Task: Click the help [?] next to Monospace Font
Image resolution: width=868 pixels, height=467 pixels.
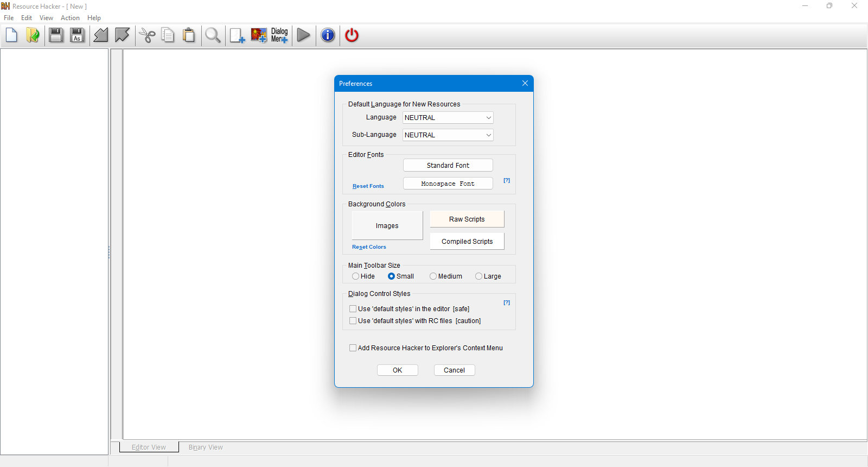Action: click(x=507, y=180)
